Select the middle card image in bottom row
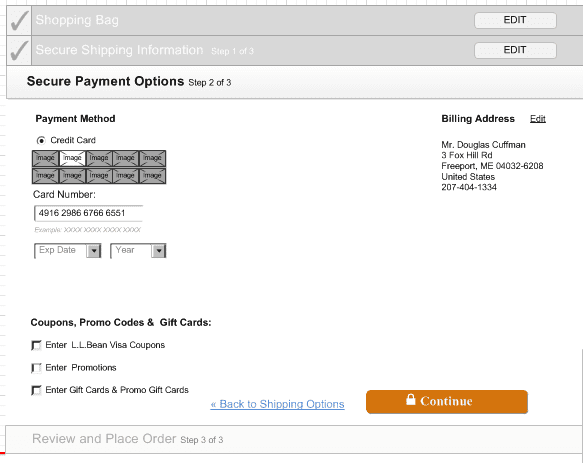The width and height of the screenshot is (583, 463). point(99,176)
